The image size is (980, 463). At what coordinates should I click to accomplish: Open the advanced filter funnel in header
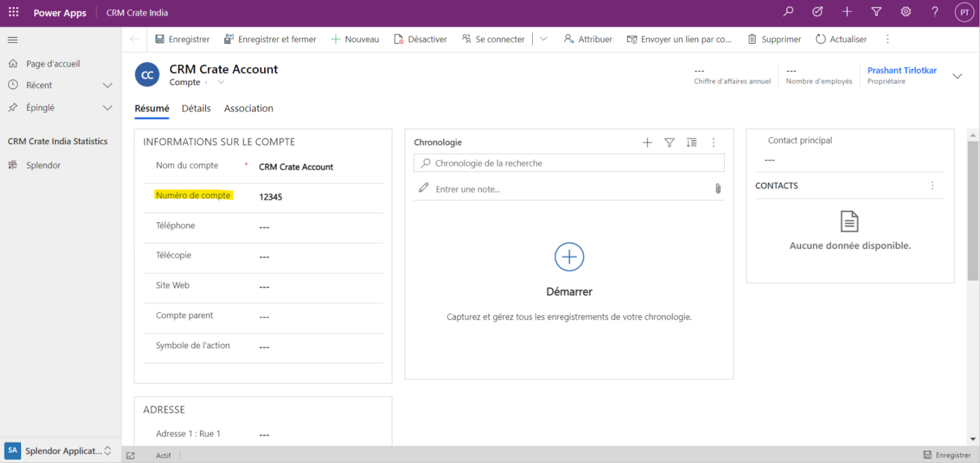pyautogui.click(x=876, y=11)
